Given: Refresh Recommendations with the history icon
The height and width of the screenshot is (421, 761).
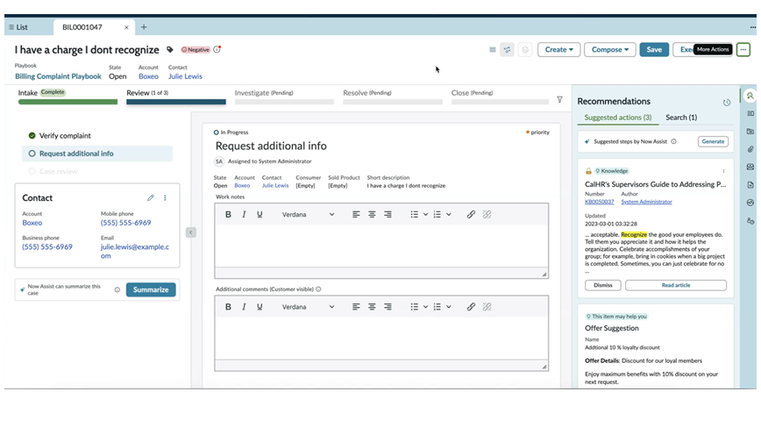Looking at the screenshot, I should click(x=727, y=102).
